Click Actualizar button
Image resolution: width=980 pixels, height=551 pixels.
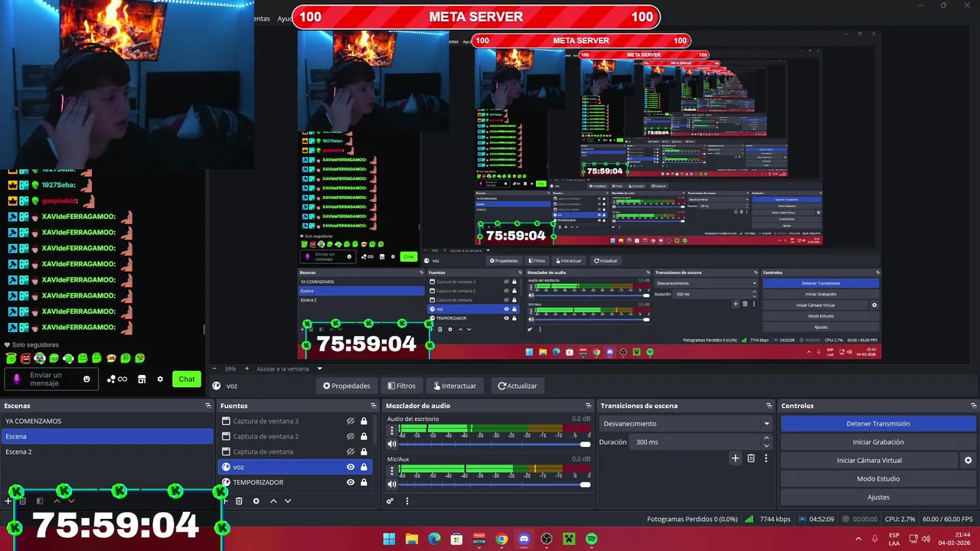tap(518, 386)
